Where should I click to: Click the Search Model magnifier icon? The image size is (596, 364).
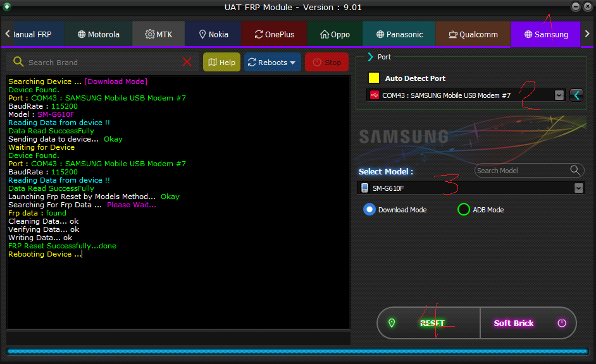(575, 170)
